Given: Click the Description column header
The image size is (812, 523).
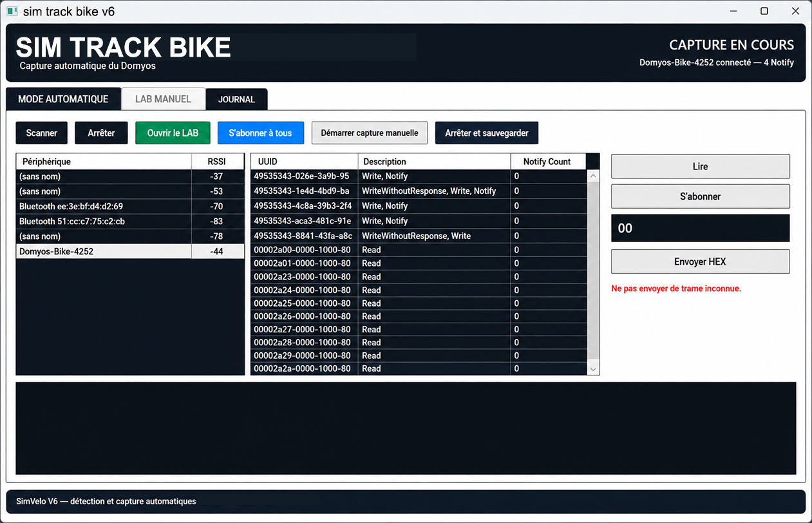Looking at the screenshot, I should pyautogui.click(x=435, y=161).
